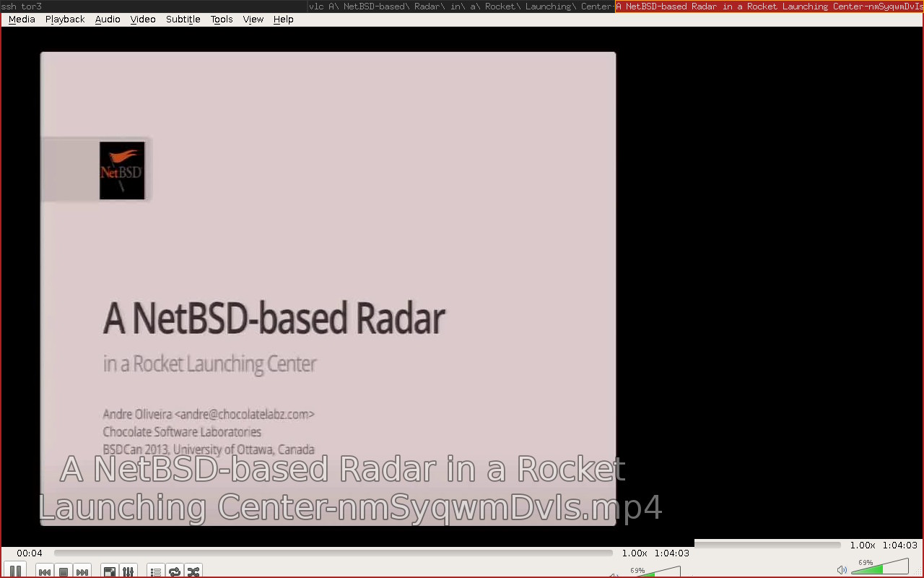Toggle fullscreen video mode
Image resolution: width=924 pixels, height=578 pixels.
click(110, 571)
